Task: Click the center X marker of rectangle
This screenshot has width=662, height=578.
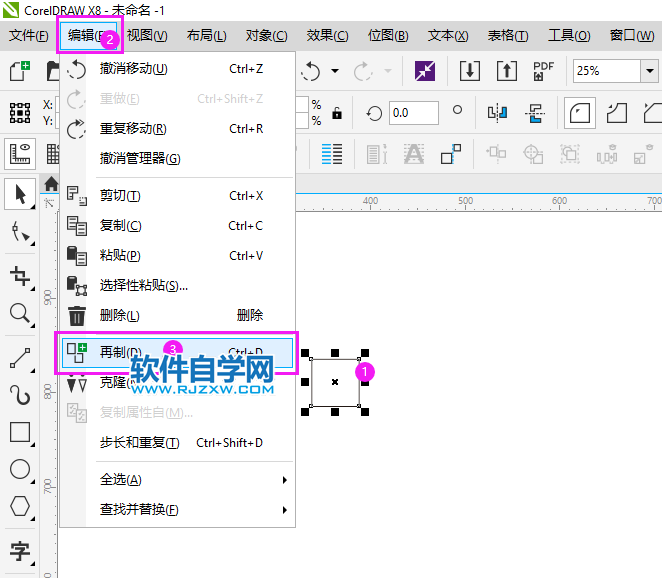Action: pyautogui.click(x=335, y=382)
